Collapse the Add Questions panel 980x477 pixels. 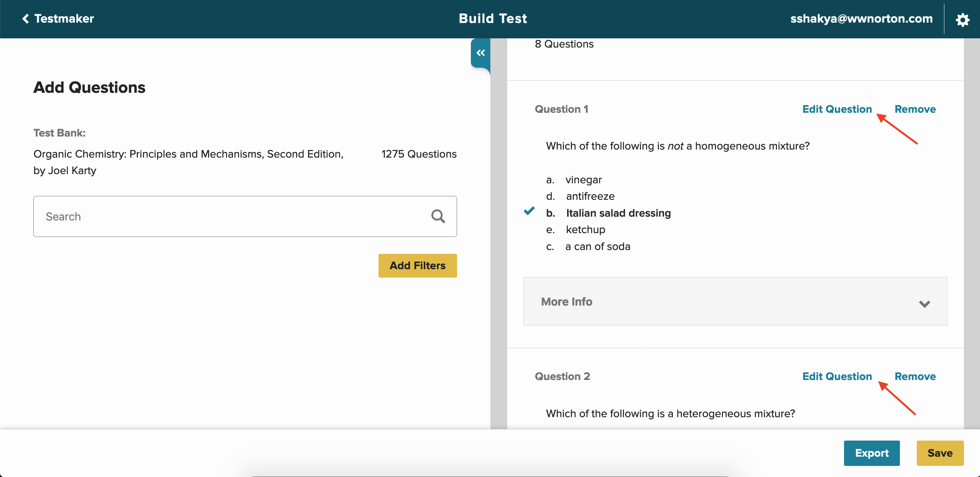[x=480, y=53]
